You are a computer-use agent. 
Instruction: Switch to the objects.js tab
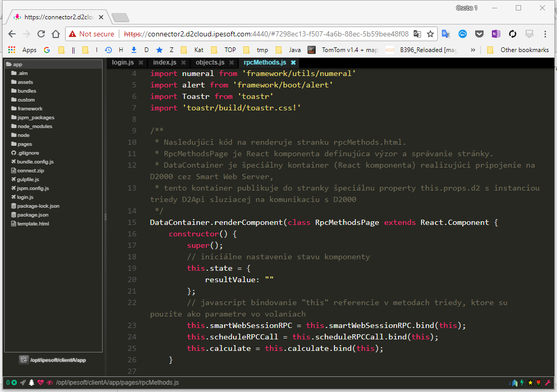tap(210, 62)
